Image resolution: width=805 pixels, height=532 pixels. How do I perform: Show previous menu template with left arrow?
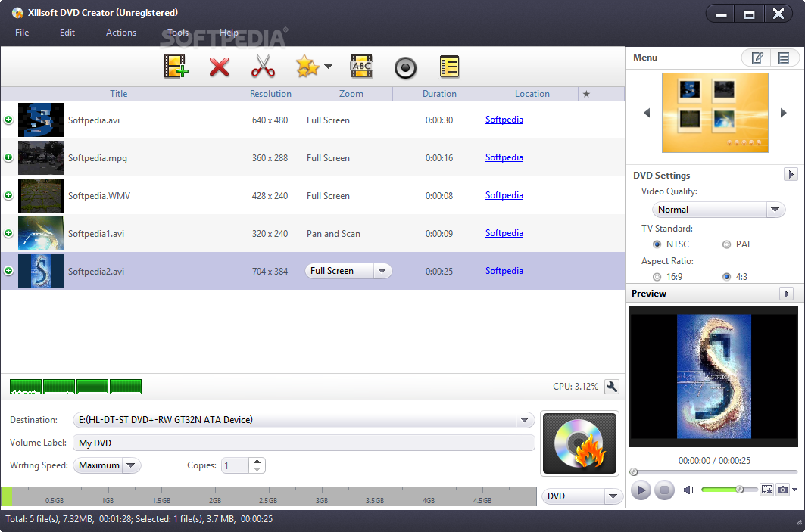pyautogui.click(x=647, y=113)
